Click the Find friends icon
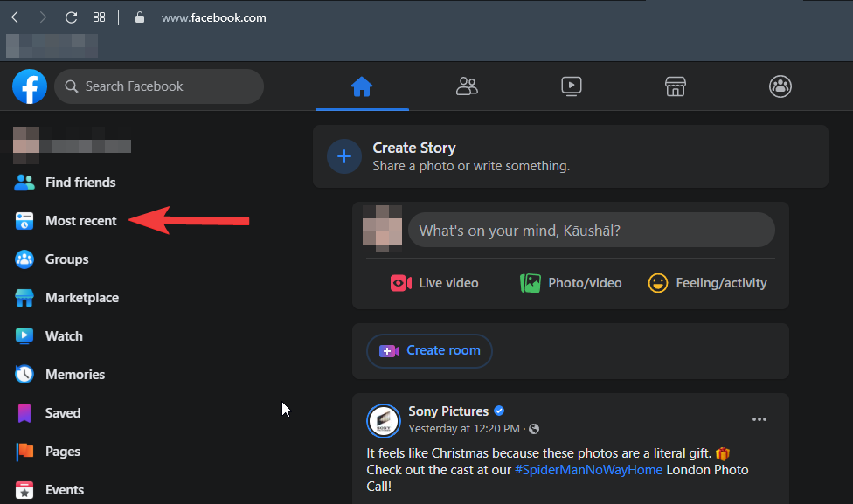This screenshot has width=853, height=504. pyautogui.click(x=24, y=183)
